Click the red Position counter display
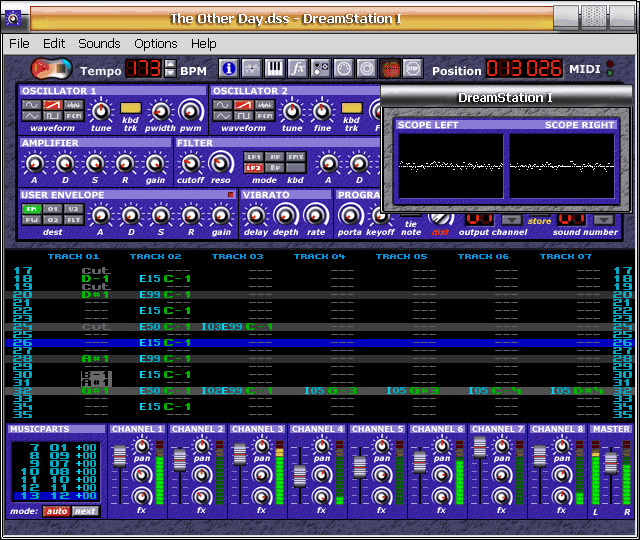Screen dimensions: 640x540 524,69
